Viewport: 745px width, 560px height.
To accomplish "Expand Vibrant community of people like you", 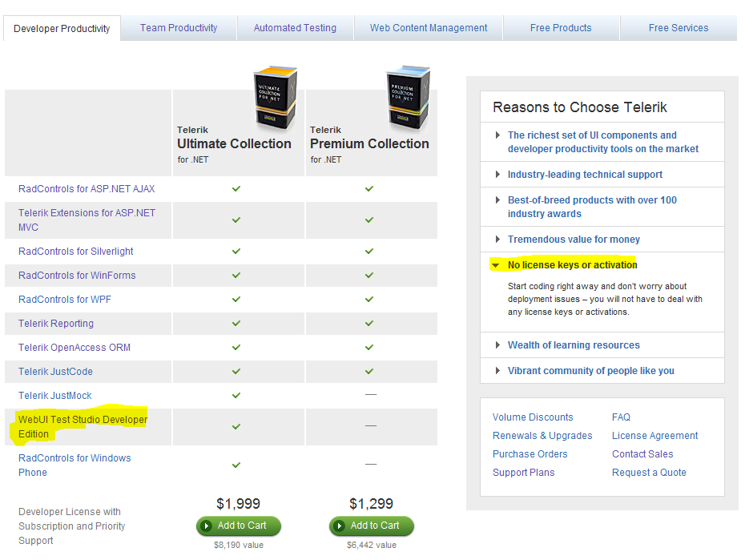I will tap(590, 371).
